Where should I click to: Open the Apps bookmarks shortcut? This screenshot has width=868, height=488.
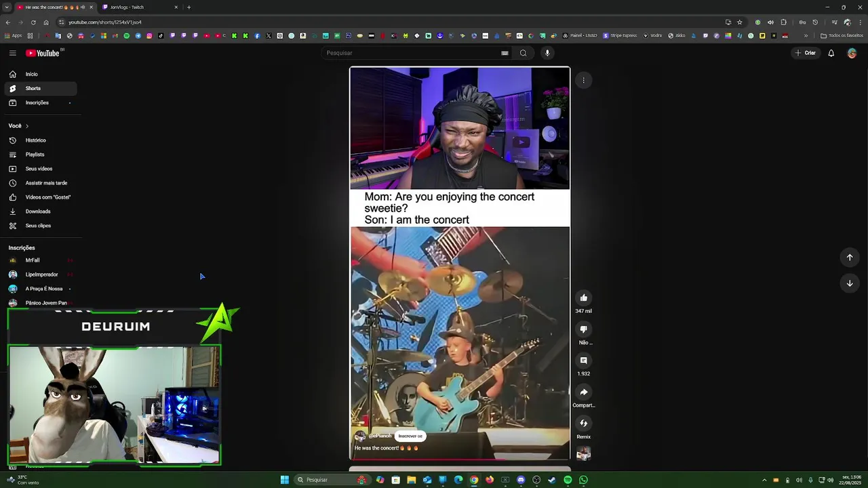click(13, 36)
